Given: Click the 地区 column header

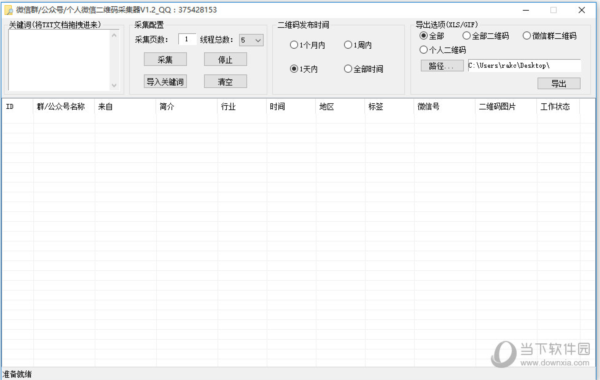Looking at the screenshot, I should pos(341,107).
